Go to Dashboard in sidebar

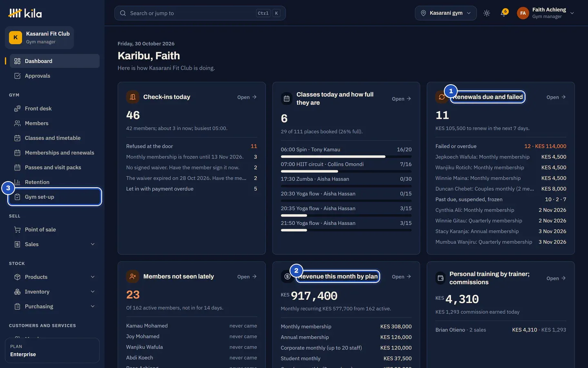(55, 61)
